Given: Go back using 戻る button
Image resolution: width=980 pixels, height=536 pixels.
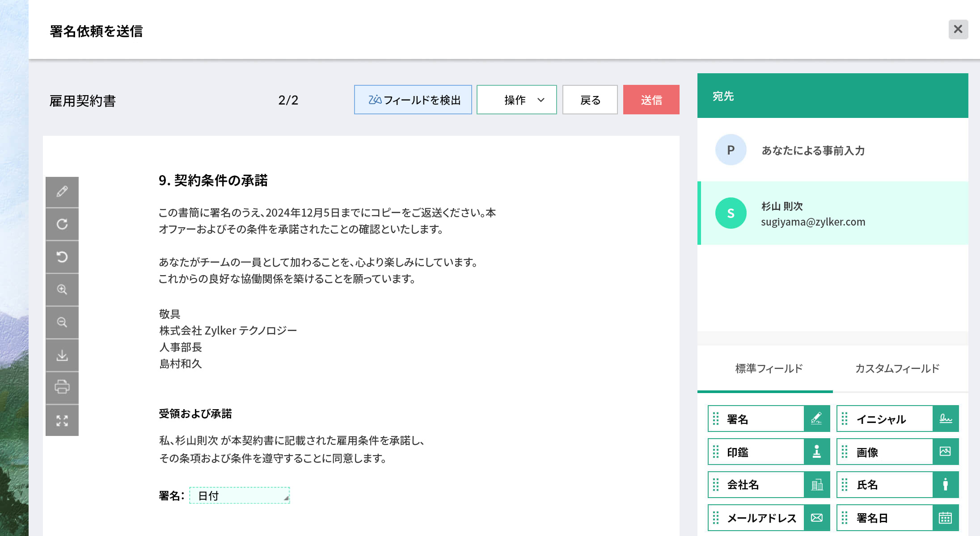Looking at the screenshot, I should [590, 100].
